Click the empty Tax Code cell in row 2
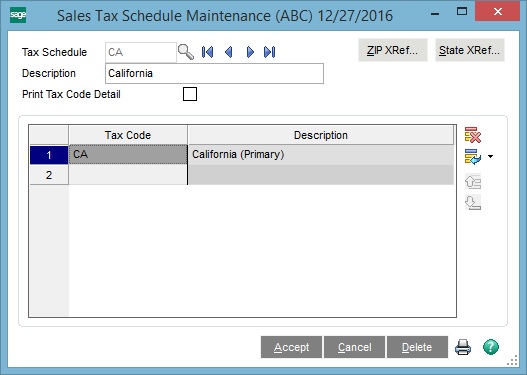This screenshot has height=375, width=527. (128, 175)
